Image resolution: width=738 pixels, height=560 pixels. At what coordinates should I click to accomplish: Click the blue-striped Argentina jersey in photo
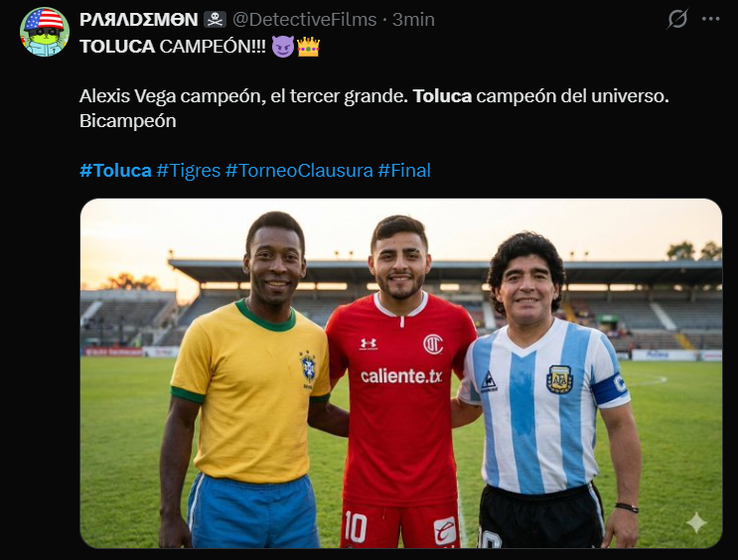(x=546, y=407)
